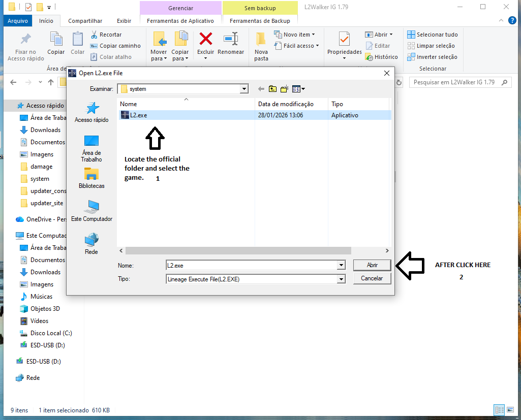Click Fixar no Acesso rápido pin icon
The width and height of the screenshot is (521, 420).
click(25, 39)
